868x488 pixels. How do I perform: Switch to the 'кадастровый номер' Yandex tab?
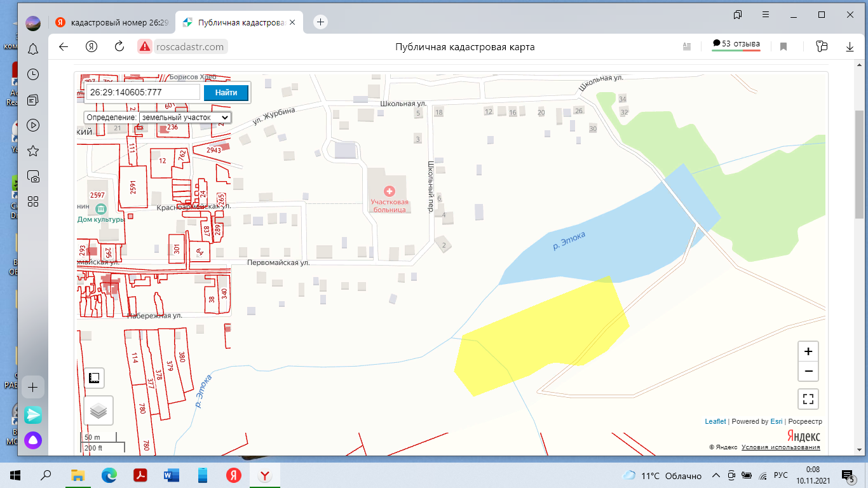click(112, 22)
